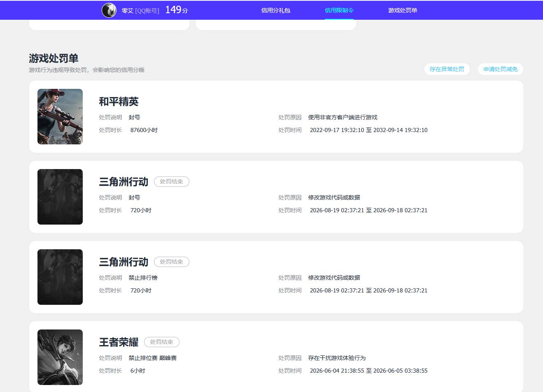Click the first 三角洲行动 title
The width and height of the screenshot is (543, 392).
124,182
